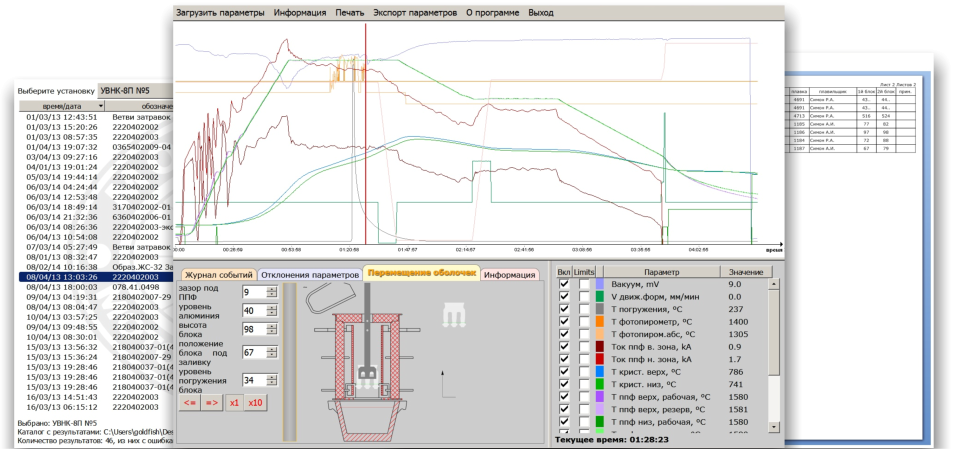Click the => step-forward button
The image size is (953, 449).
[212, 403]
